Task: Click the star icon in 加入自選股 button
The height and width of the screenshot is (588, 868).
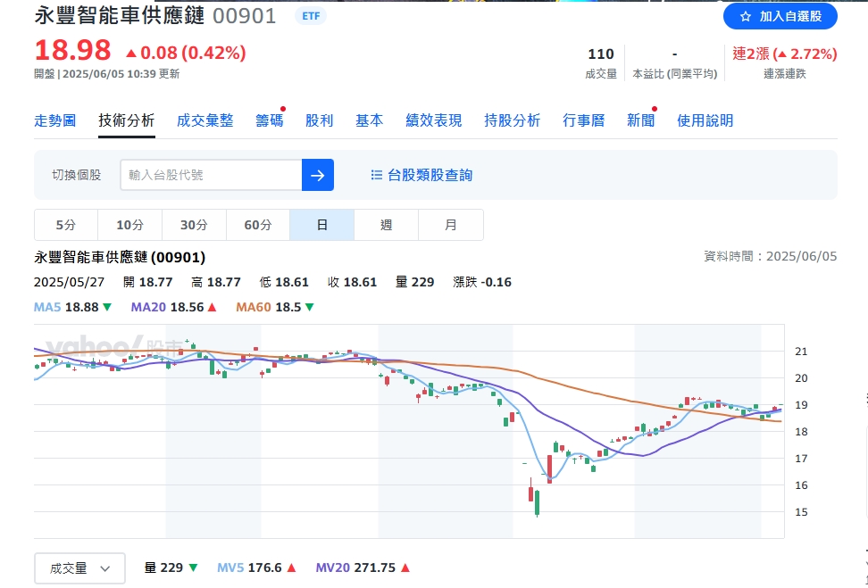Action: click(x=745, y=17)
